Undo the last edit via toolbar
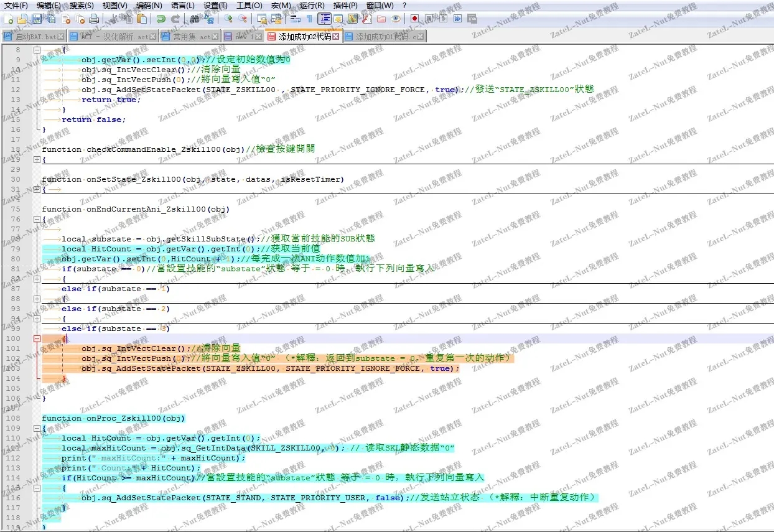 [x=161, y=19]
